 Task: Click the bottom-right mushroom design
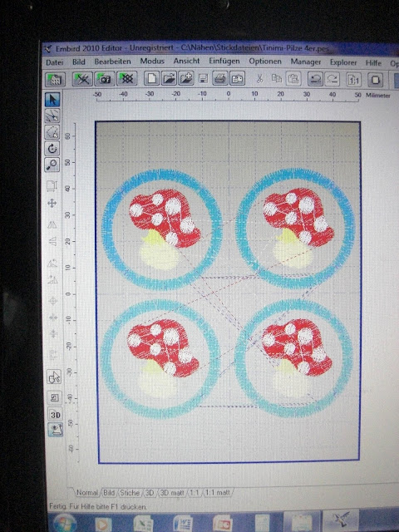293,358
